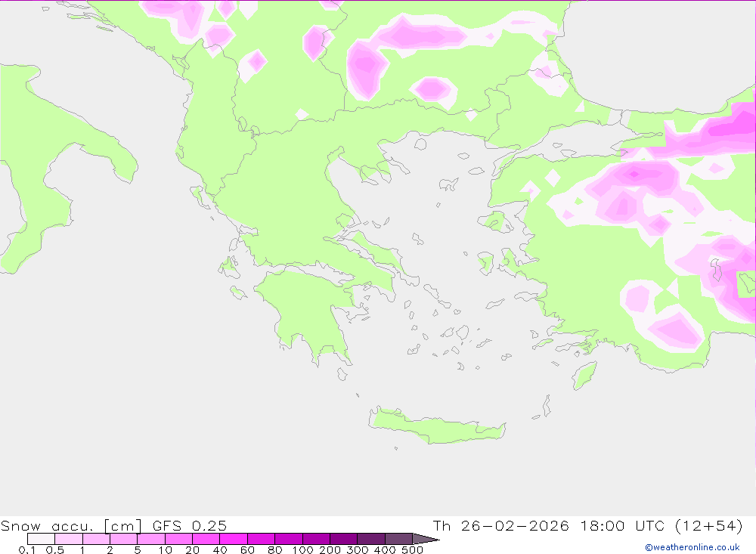Pick the 1–2 cm legend color box
This screenshot has height=554, width=756.
pos(96,539)
